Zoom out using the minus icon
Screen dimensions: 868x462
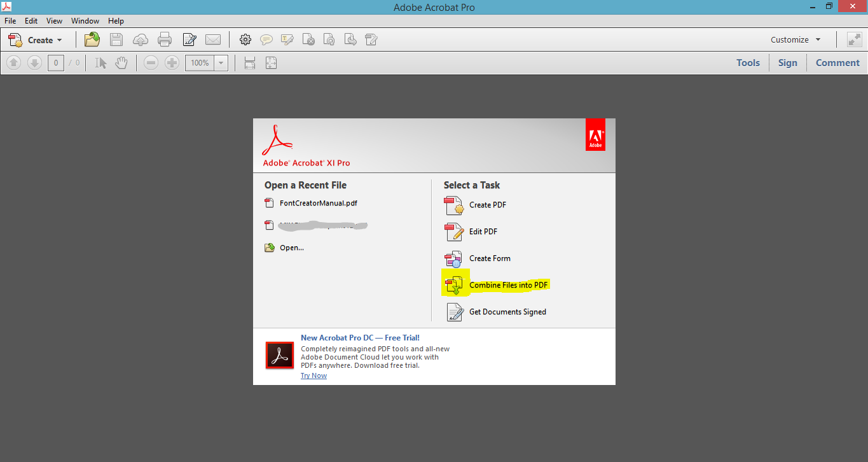pyautogui.click(x=151, y=62)
